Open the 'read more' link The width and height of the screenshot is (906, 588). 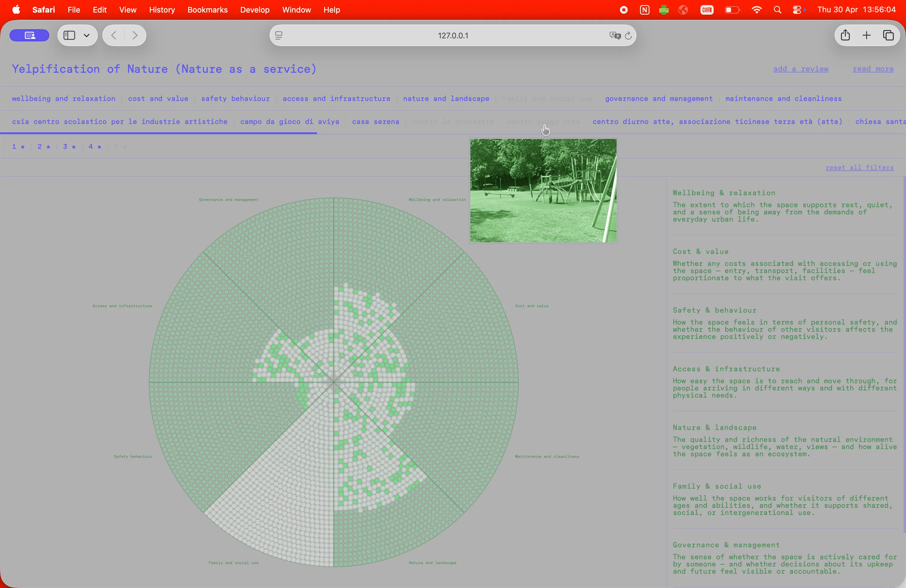coord(873,69)
